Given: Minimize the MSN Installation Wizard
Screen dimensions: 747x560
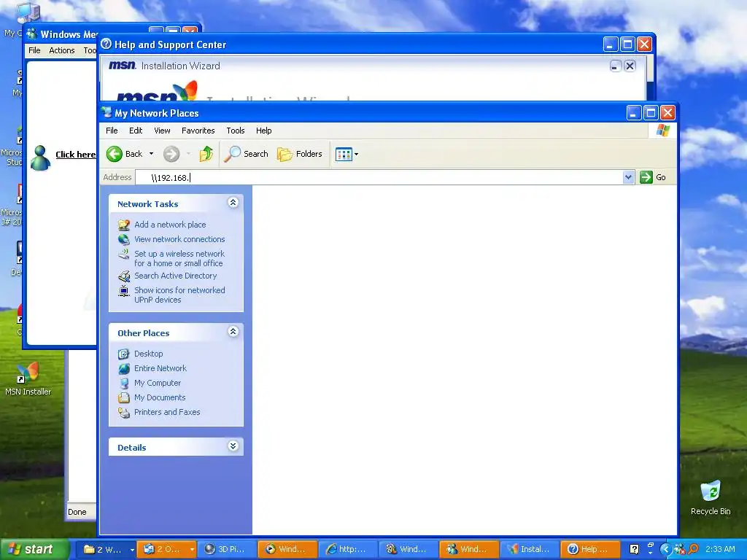Looking at the screenshot, I should pos(615,66).
